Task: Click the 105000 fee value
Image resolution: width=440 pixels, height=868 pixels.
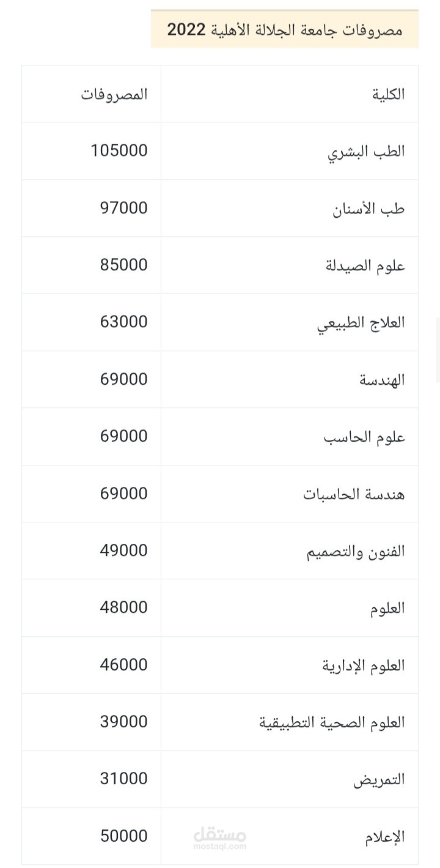Action: (119, 150)
